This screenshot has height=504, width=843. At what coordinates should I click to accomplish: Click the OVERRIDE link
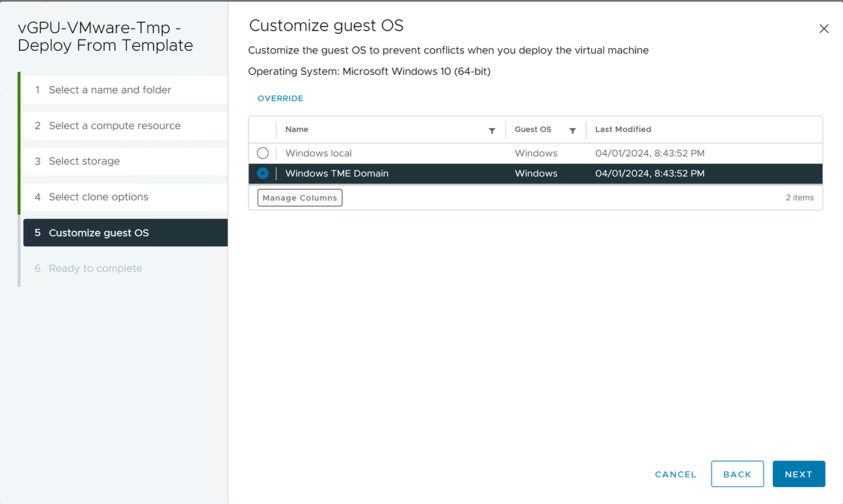point(280,99)
